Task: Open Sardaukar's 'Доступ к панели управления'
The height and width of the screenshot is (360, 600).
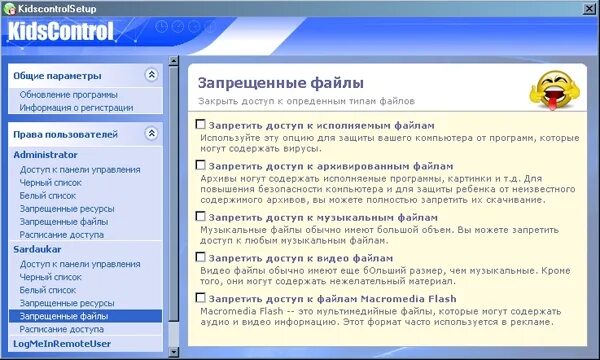Action: point(80,264)
